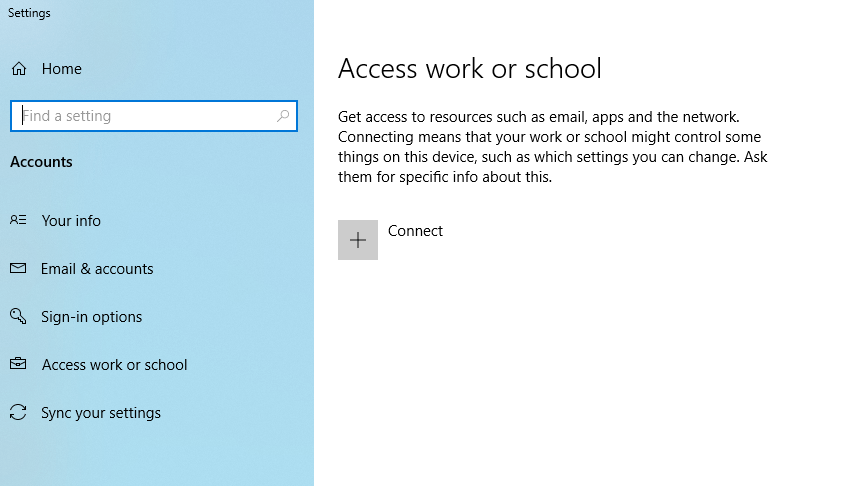Click the Settings window title

[29, 13]
